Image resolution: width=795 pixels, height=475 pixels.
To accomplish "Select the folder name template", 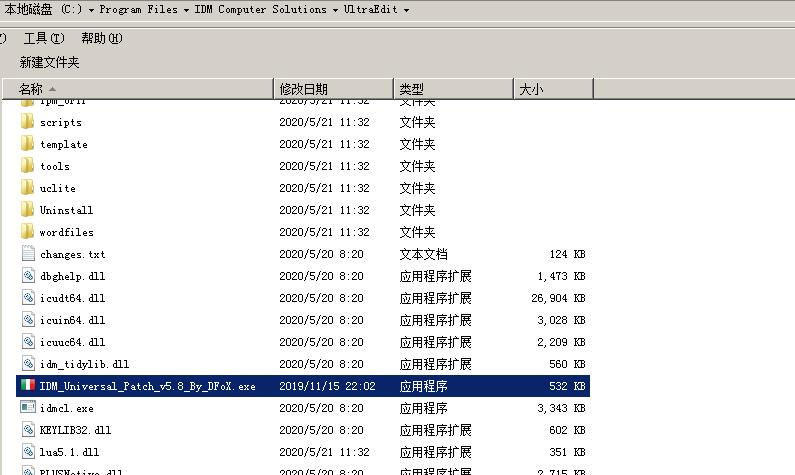I will click(64, 144).
